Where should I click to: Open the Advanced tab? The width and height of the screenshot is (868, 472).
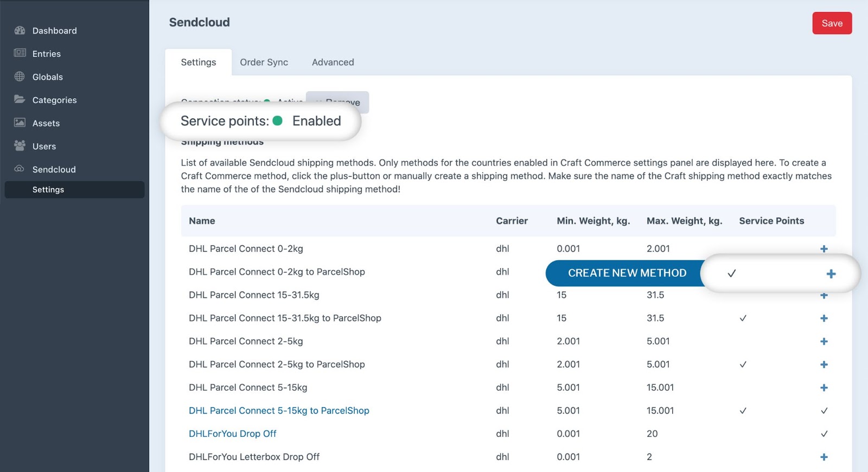point(333,62)
